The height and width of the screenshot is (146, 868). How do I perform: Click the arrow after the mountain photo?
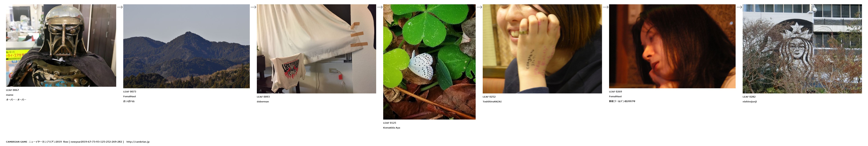point(253,7)
